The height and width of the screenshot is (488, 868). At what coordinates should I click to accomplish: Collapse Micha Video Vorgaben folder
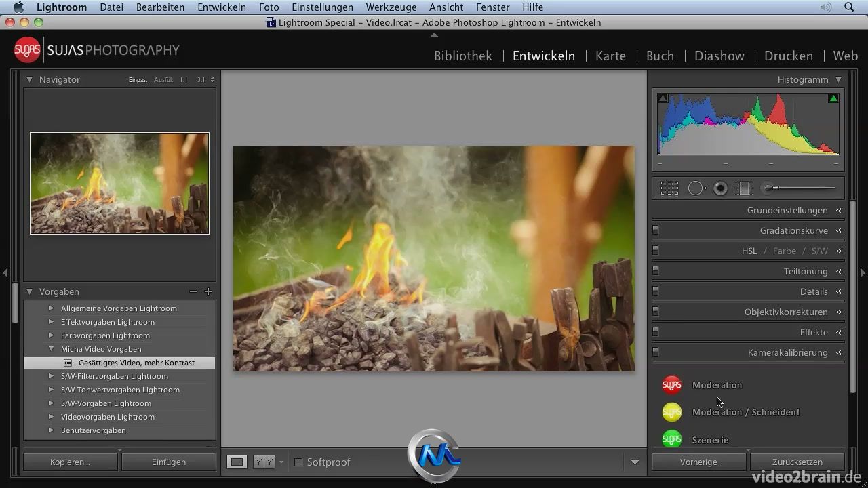(x=51, y=349)
